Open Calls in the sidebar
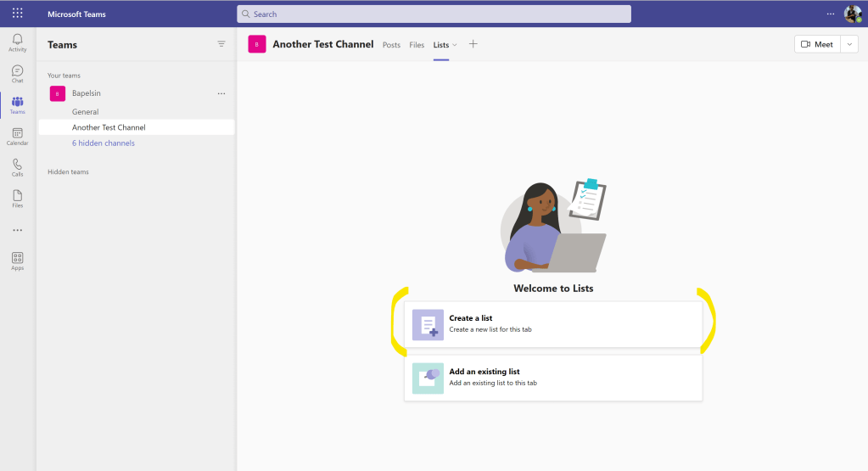Viewport: 868px width, 471px height. point(17,167)
